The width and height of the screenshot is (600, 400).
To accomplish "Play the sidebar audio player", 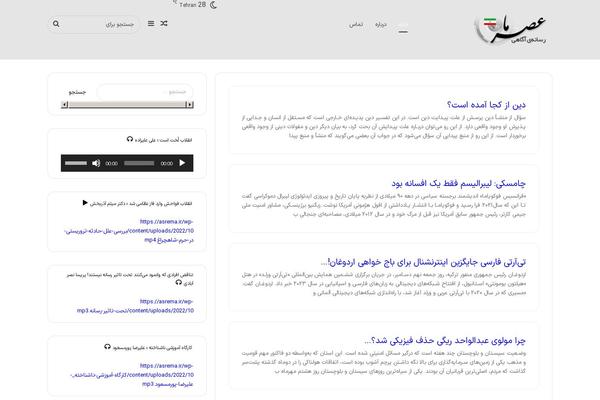I will tap(182, 163).
